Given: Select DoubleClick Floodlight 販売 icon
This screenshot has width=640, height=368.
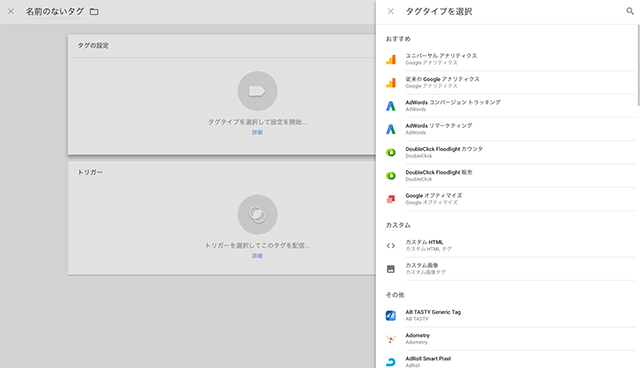Looking at the screenshot, I should (x=391, y=176).
